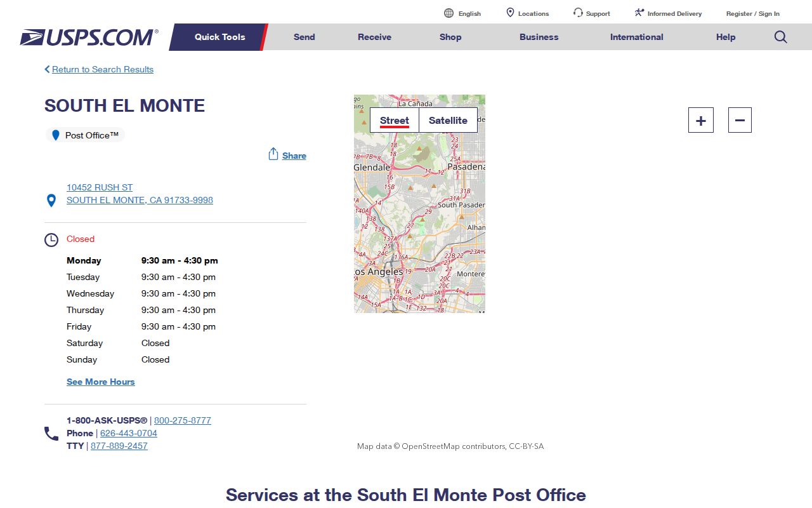Viewport: 812px width, 508px height.
Task: Click the Locations pin icon
Action: coord(510,13)
